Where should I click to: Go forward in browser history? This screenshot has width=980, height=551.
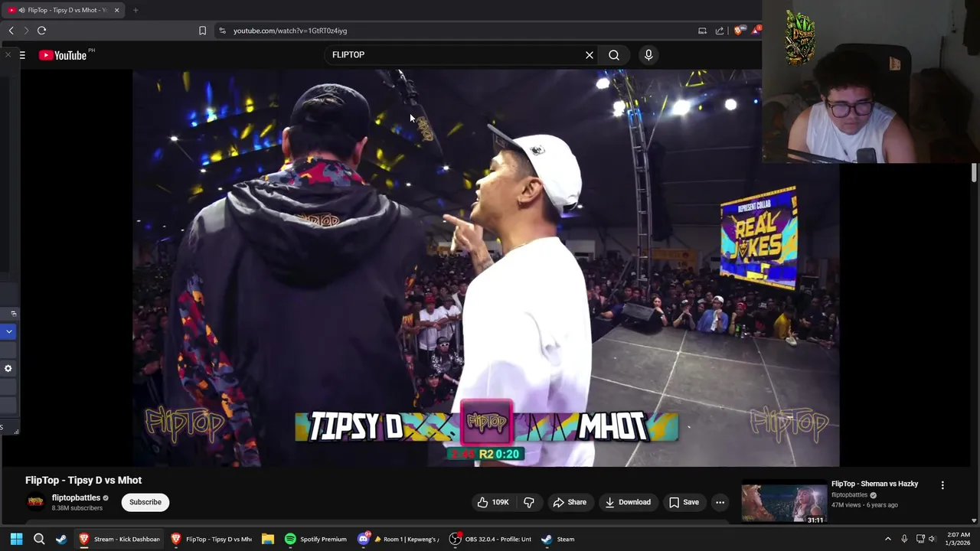[26, 31]
